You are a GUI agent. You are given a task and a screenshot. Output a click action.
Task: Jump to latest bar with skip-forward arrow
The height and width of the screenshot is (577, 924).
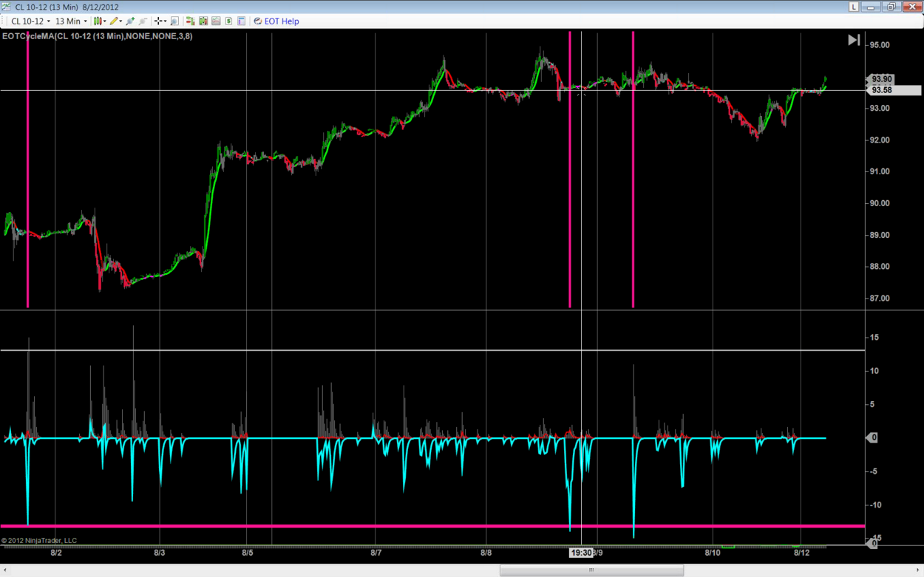[854, 40]
